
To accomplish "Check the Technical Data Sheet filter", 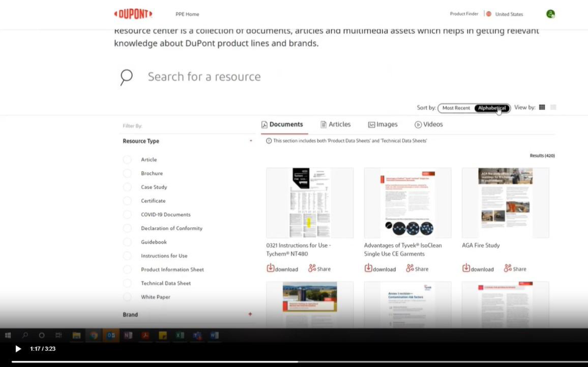I will [127, 283].
